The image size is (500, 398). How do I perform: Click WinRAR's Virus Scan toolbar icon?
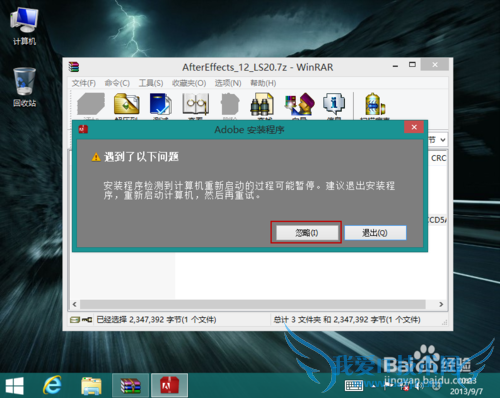pyautogui.click(x=375, y=105)
